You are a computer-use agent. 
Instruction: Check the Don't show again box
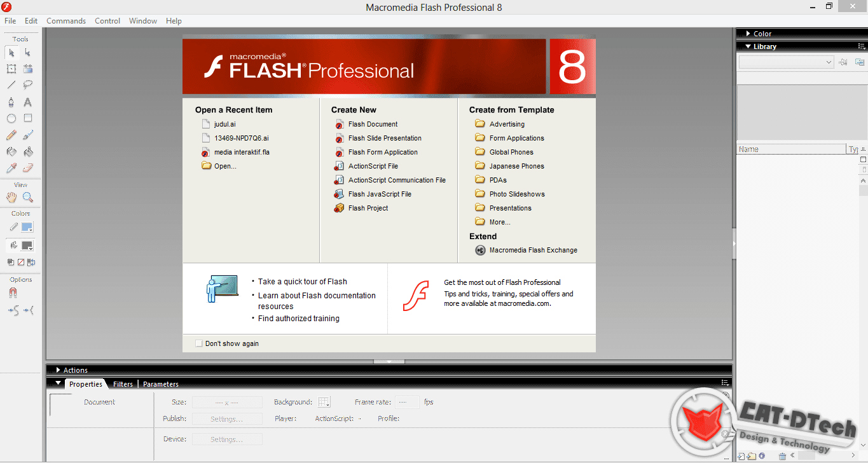tap(199, 343)
